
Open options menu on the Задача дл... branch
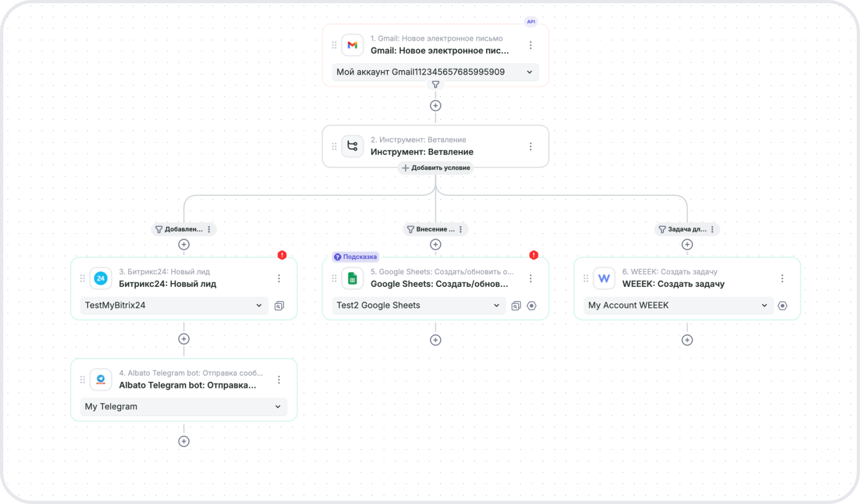click(x=712, y=229)
